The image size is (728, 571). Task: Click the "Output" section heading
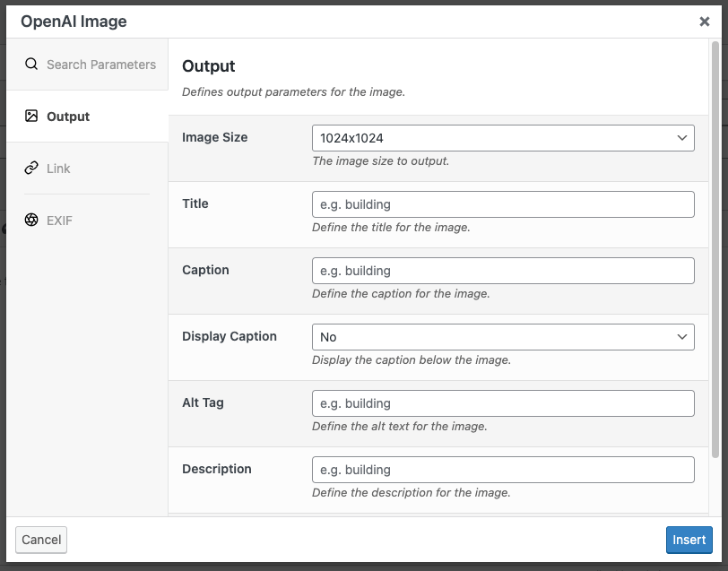(209, 66)
